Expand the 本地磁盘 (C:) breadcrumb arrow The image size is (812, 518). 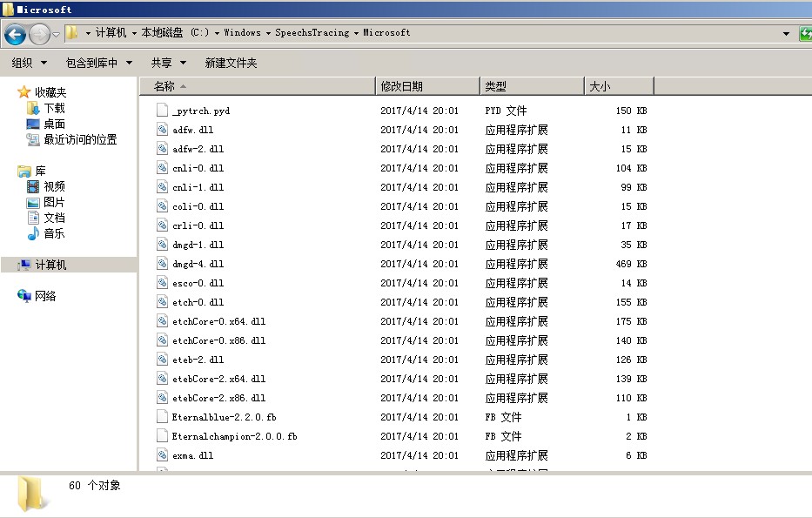click(x=217, y=33)
